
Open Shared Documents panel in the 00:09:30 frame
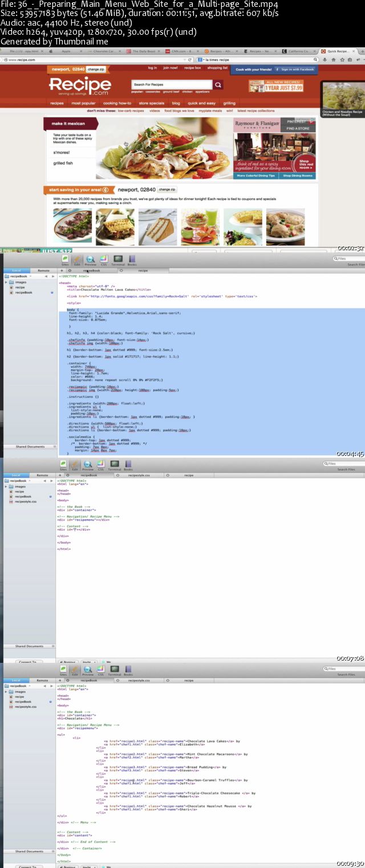point(29,851)
